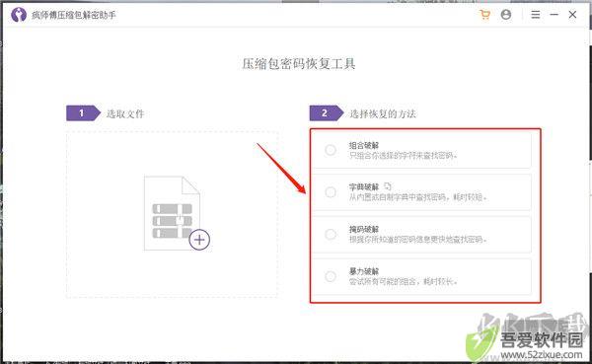592x364 pixels.
Task: Open the shopping cart purchase icon
Action: tap(485, 15)
